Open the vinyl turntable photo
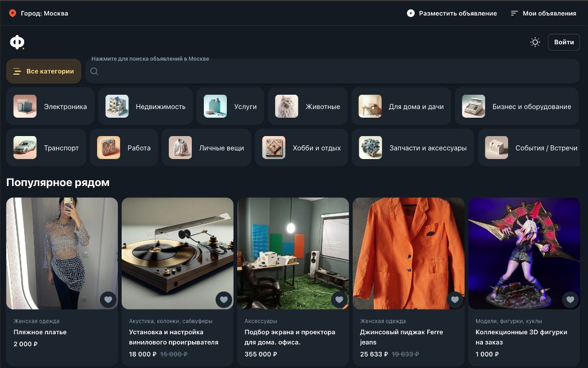This screenshot has width=588, height=368. (177, 253)
